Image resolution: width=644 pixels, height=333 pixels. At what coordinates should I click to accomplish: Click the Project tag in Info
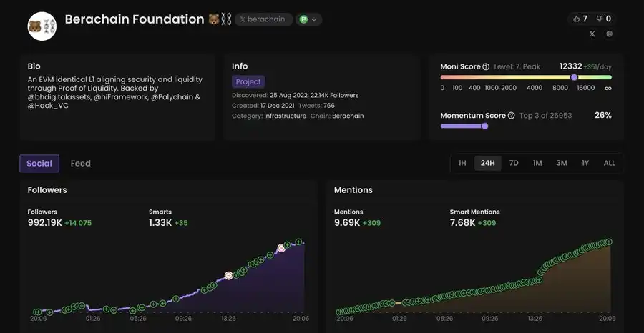coord(248,82)
